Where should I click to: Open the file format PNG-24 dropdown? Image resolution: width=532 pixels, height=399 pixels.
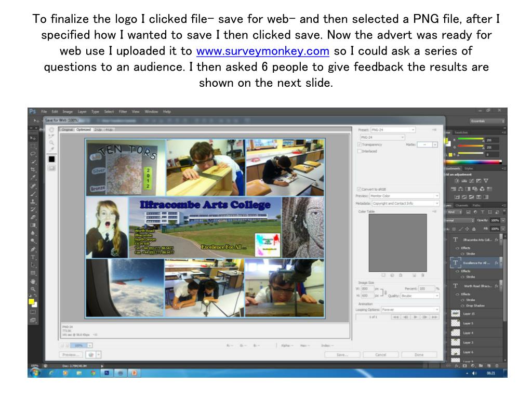[x=382, y=137]
